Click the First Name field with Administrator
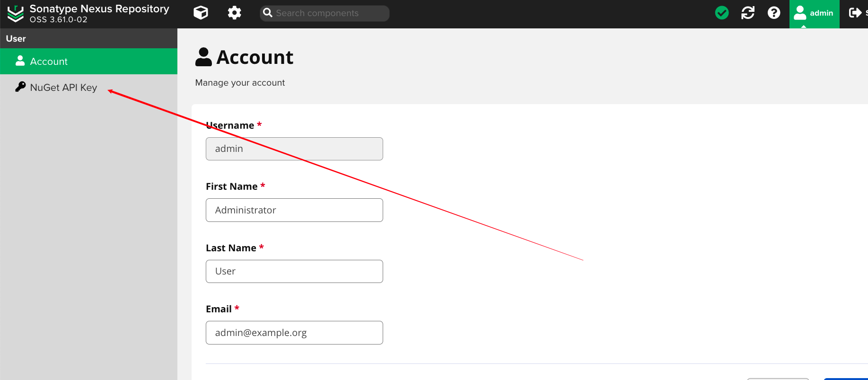868x380 pixels. (x=294, y=210)
